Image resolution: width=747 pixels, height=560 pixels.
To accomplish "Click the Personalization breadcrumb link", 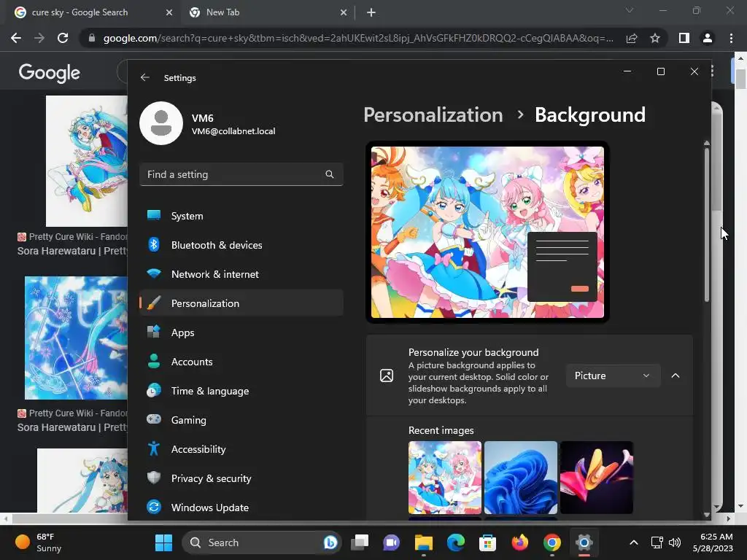I will 433,114.
